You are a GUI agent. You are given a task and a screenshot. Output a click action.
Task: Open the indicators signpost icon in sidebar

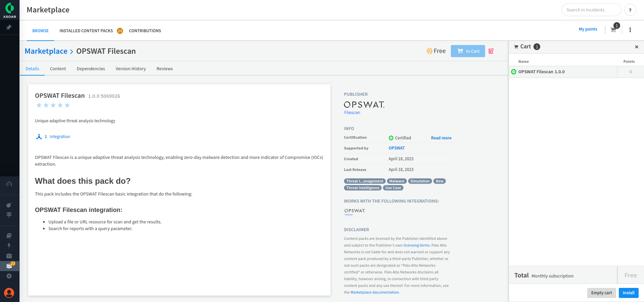point(9,215)
